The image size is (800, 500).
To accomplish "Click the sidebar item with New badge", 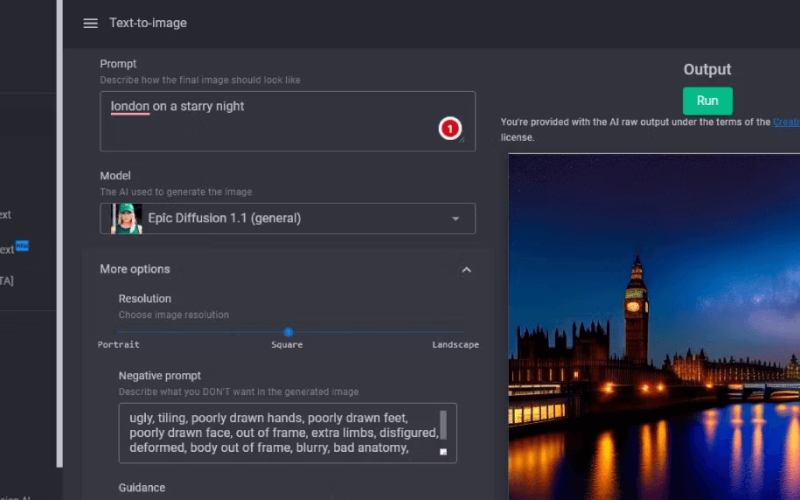I will [14, 248].
